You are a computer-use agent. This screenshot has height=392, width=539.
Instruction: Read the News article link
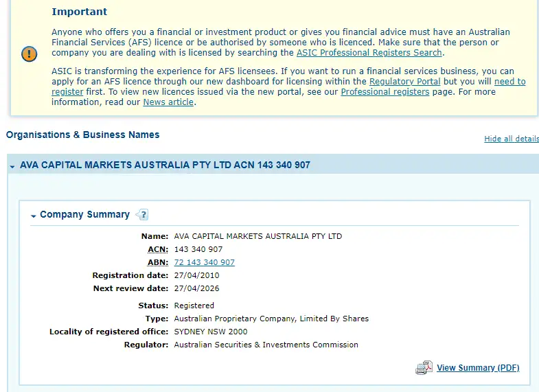[168, 102]
